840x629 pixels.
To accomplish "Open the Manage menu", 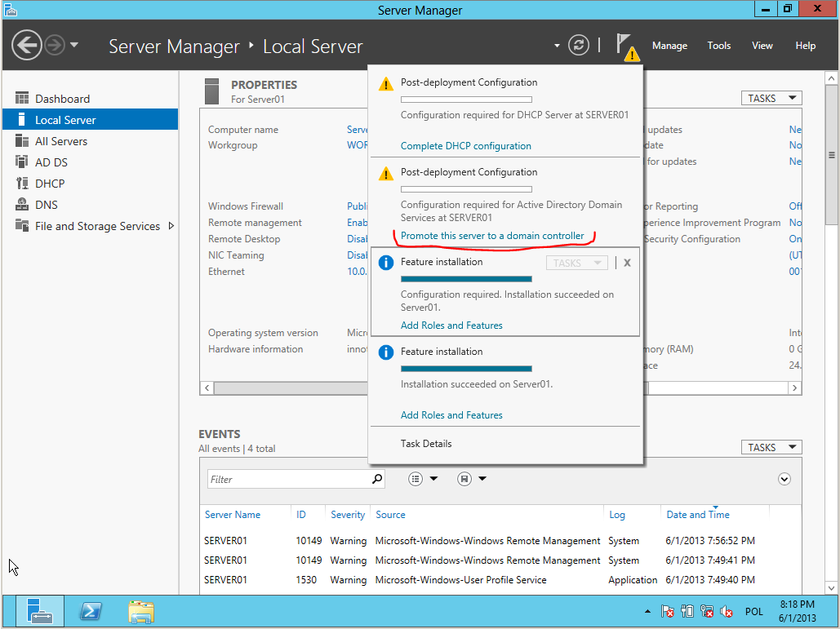I will pos(669,46).
